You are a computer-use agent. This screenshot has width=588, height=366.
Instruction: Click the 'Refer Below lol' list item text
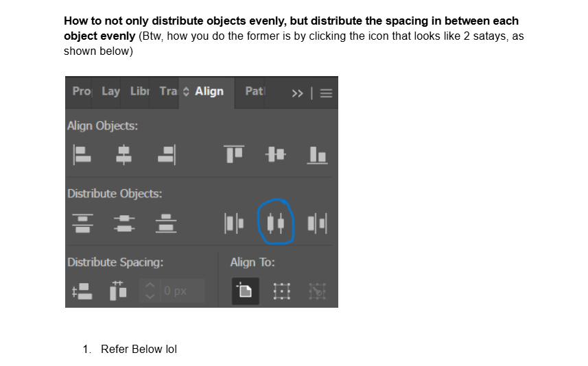coord(139,349)
